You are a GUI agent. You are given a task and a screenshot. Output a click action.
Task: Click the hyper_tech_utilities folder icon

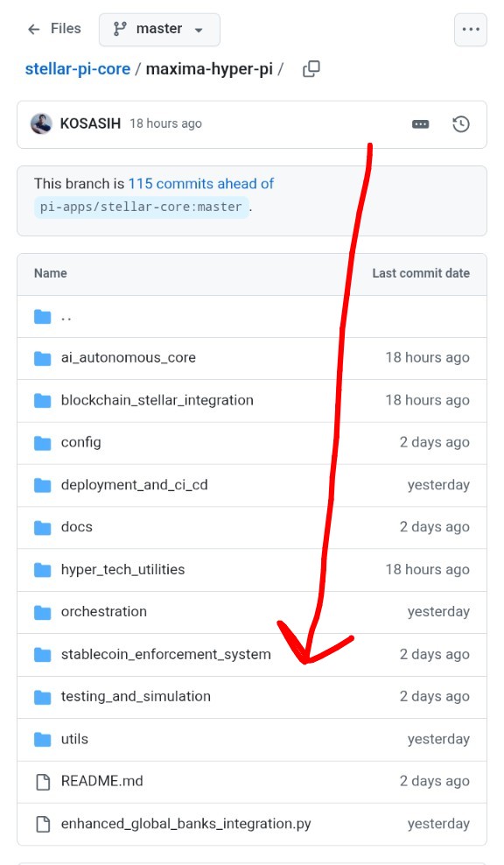[43, 570]
